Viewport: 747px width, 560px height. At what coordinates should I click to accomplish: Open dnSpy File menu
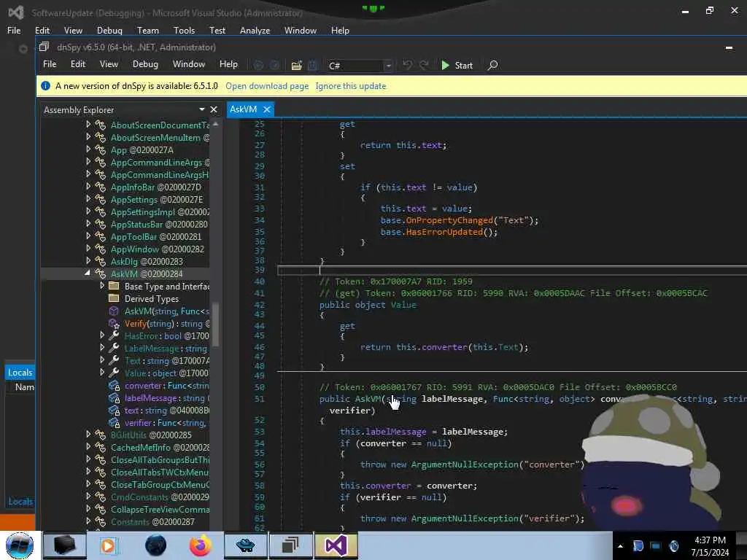point(50,64)
